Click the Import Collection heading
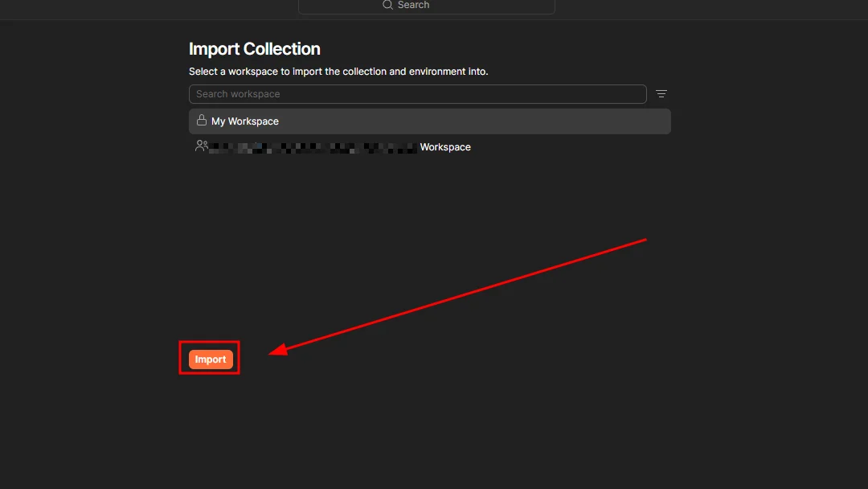This screenshot has height=489, width=868. pos(255,49)
